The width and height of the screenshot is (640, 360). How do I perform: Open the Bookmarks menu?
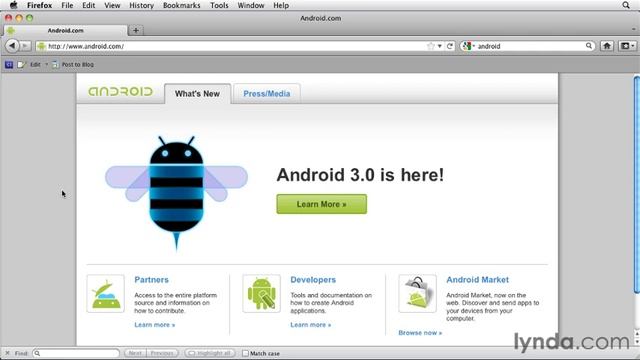point(182,5)
